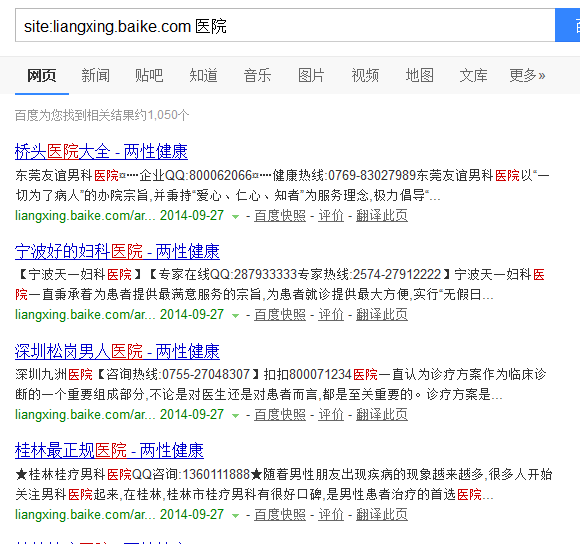Image resolution: width=580 pixels, height=544 pixels.
Task: Expand the green arrow under 深圳松岗男人医院 result
Action: pyautogui.click(x=235, y=415)
